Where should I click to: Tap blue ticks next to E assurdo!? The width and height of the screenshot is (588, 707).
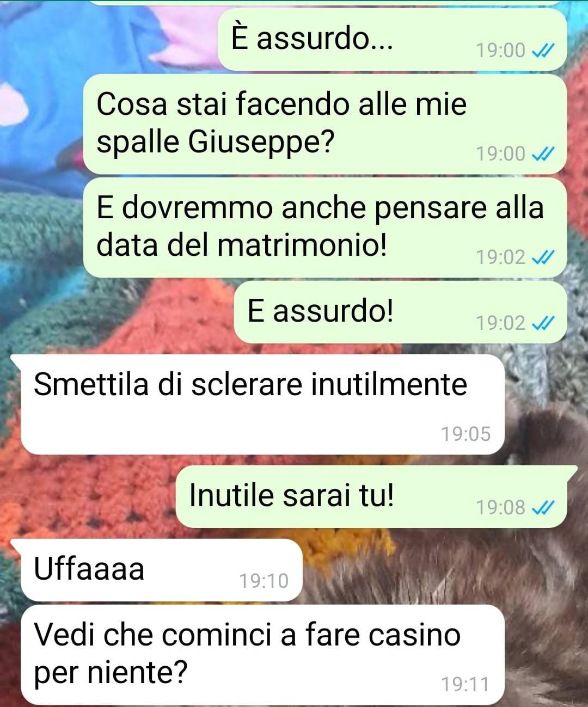click(x=542, y=323)
